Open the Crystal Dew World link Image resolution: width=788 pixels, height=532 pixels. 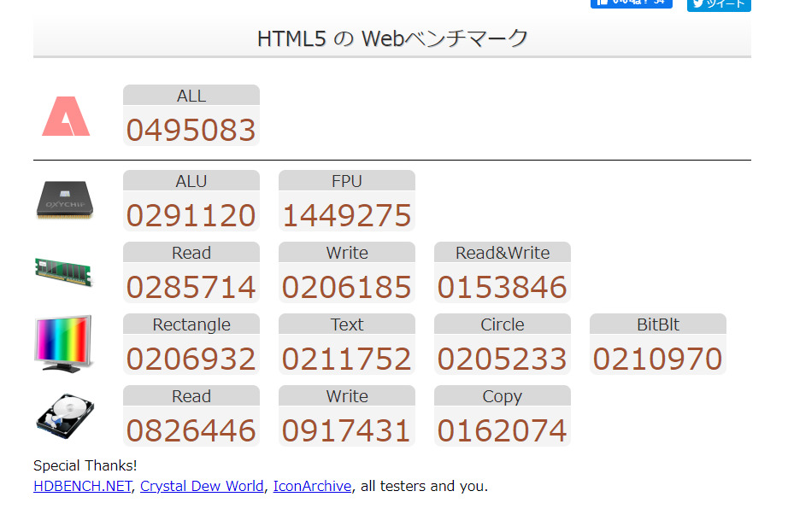pos(202,486)
